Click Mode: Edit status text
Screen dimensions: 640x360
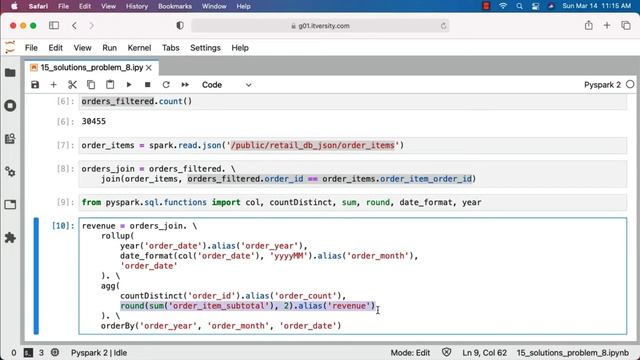click(410, 353)
